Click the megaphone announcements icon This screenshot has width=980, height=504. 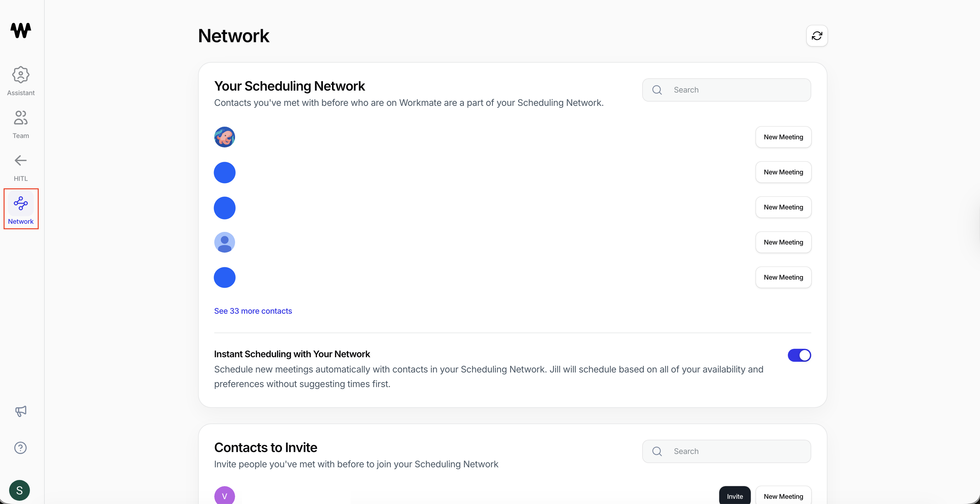(20, 411)
